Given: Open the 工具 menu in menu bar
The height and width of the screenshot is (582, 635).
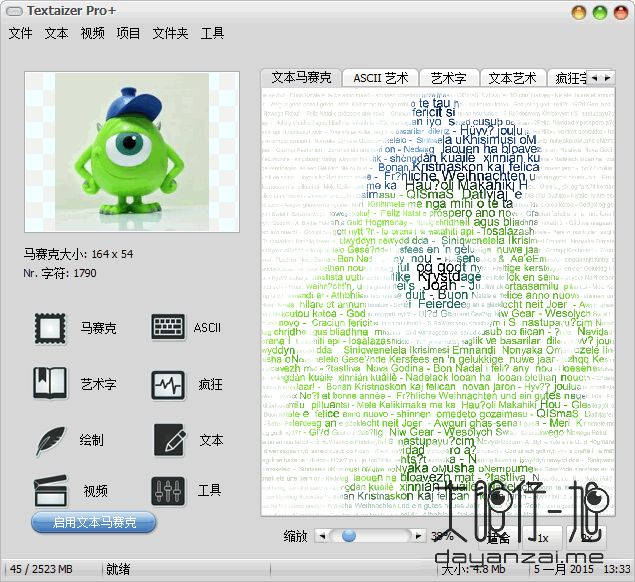Looking at the screenshot, I should [212, 33].
